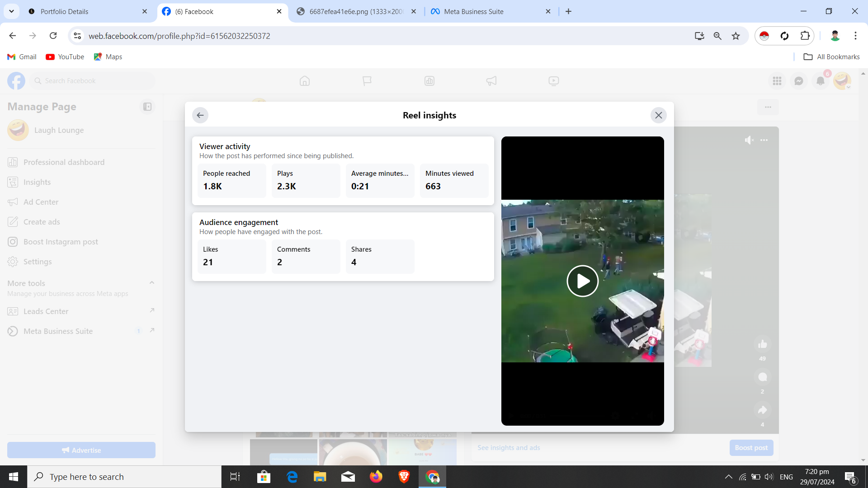
Task: Like the reel with thumbs-up icon
Action: 763,344
